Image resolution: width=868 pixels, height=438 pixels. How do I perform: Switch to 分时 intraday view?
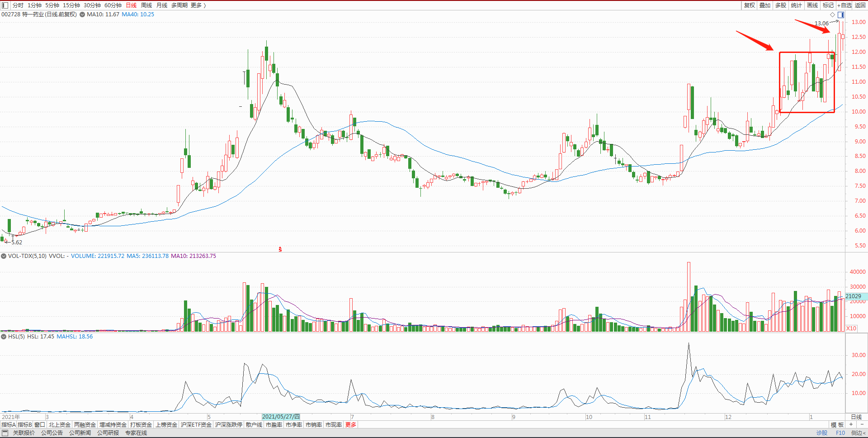18,5
